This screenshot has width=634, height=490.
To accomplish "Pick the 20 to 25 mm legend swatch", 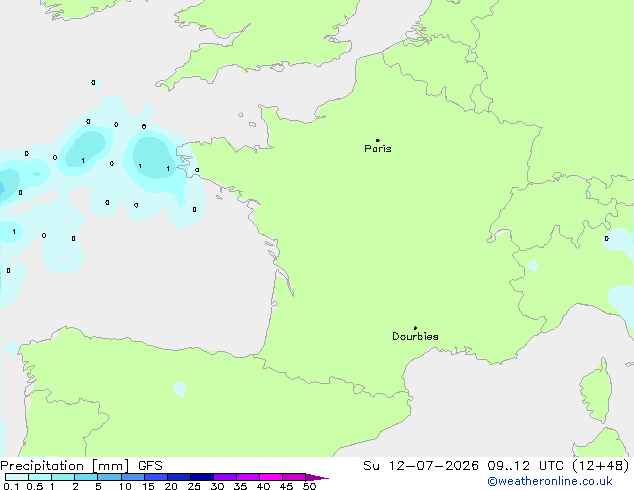I will click(178, 477).
